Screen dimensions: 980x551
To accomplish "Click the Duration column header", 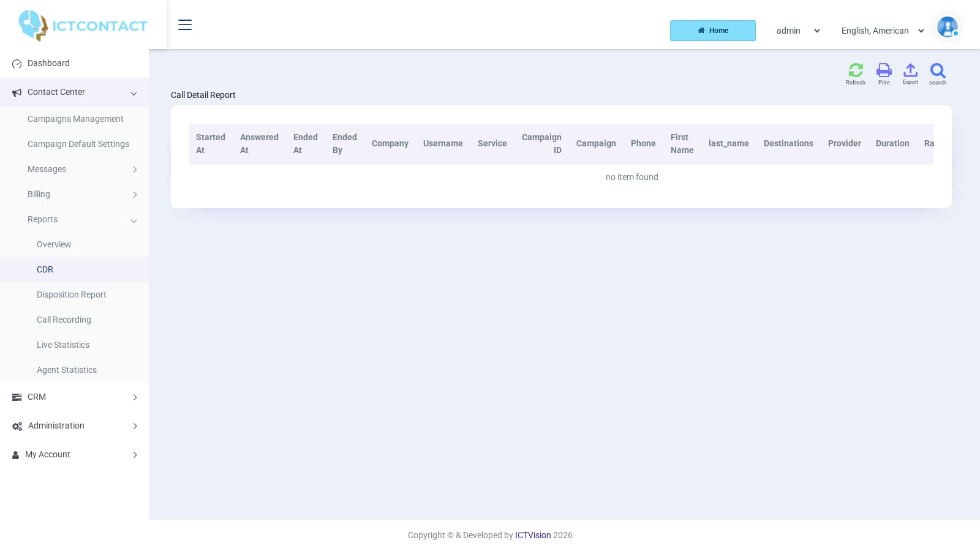I will pos(892,143).
